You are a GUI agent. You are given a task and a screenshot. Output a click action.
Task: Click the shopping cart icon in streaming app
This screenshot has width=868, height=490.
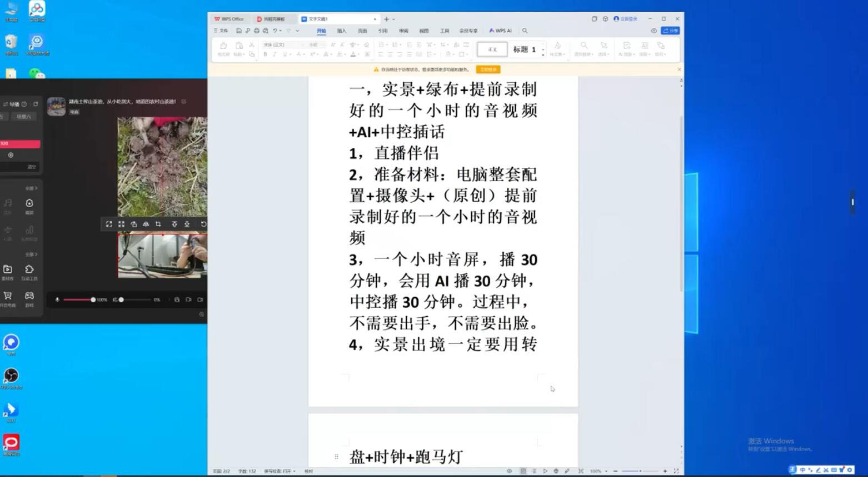point(8,296)
